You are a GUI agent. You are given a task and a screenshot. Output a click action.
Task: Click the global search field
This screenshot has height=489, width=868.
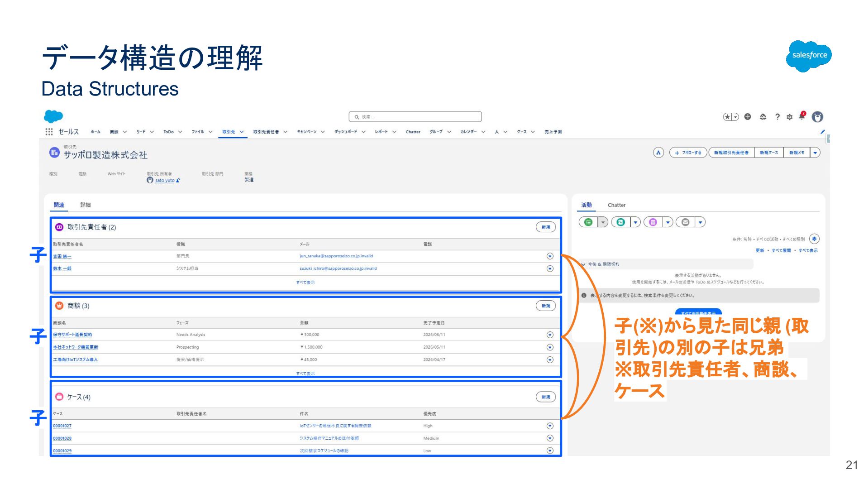(415, 117)
